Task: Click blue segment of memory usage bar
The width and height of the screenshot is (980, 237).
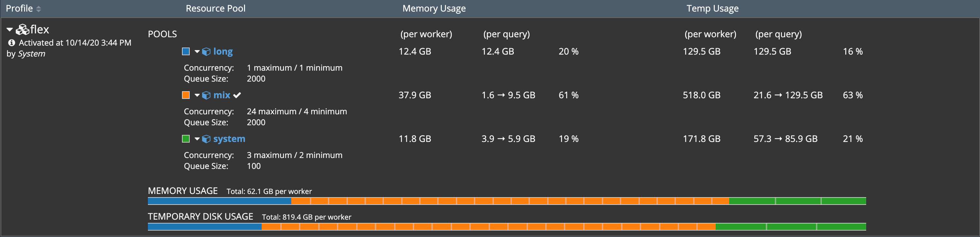Action: 219,201
